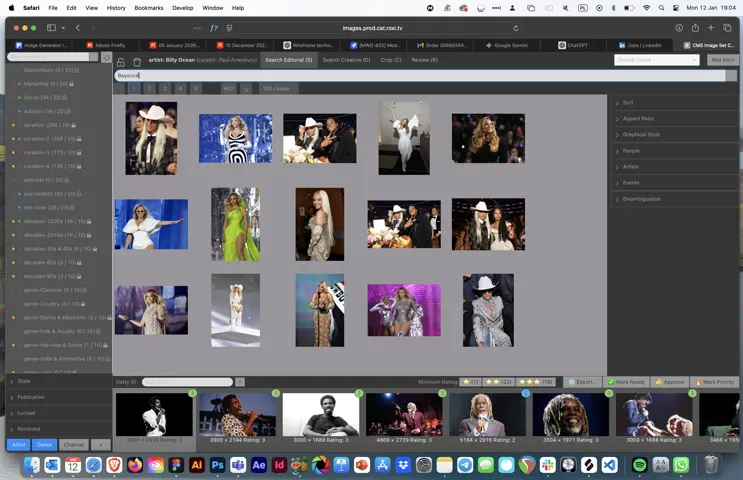Image resolution: width=743 pixels, height=480 pixels.
Task: Select the three-star minimum rating filter
Action: pyautogui.click(x=538, y=382)
